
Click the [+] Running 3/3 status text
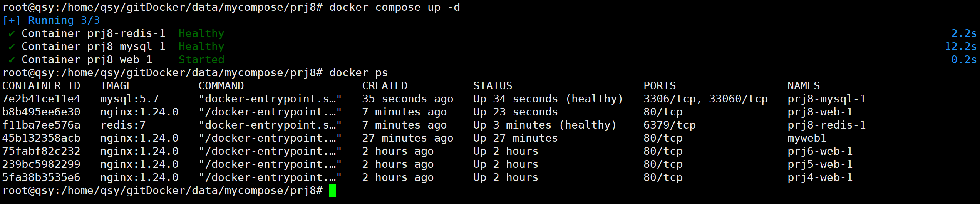point(51,20)
